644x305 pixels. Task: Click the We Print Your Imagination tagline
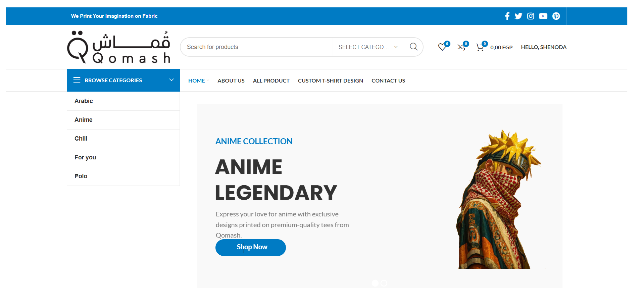click(x=114, y=16)
